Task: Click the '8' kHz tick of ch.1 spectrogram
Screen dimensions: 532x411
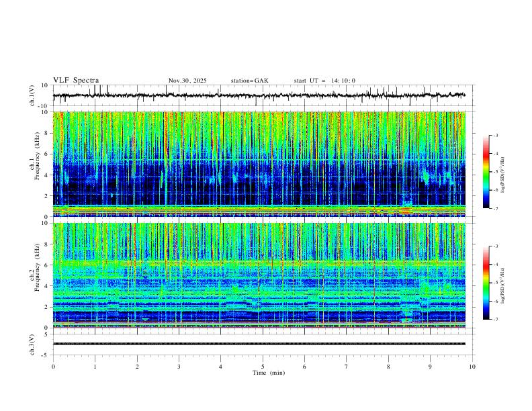Action: coord(47,133)
